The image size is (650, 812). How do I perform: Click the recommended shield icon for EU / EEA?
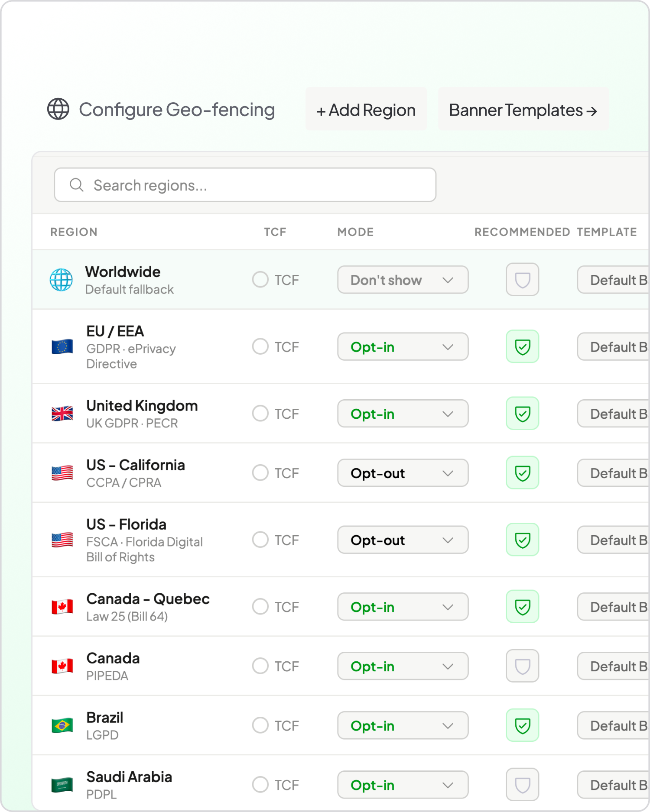click(522, 346)
